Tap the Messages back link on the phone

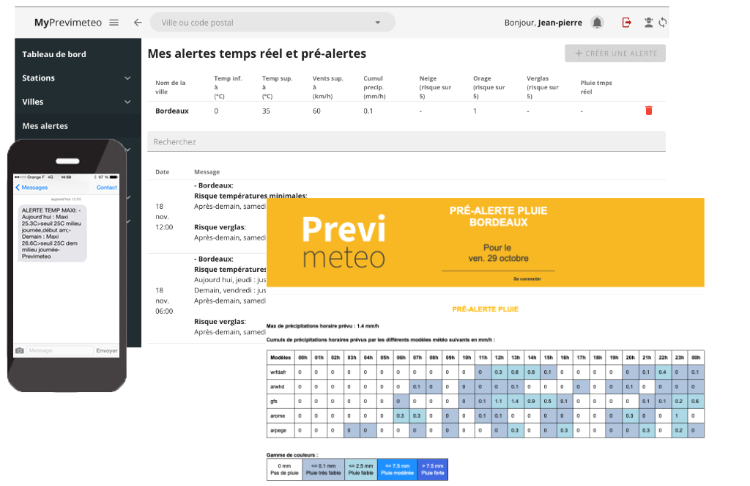coord(32,188)
